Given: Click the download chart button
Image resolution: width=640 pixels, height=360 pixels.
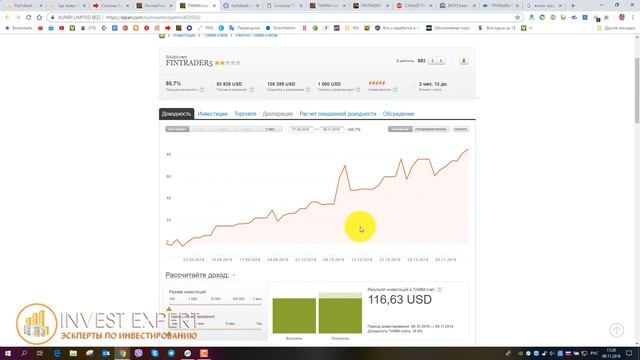Looking at the screenshot, I should pyautogui.click(x=460, y=129).
